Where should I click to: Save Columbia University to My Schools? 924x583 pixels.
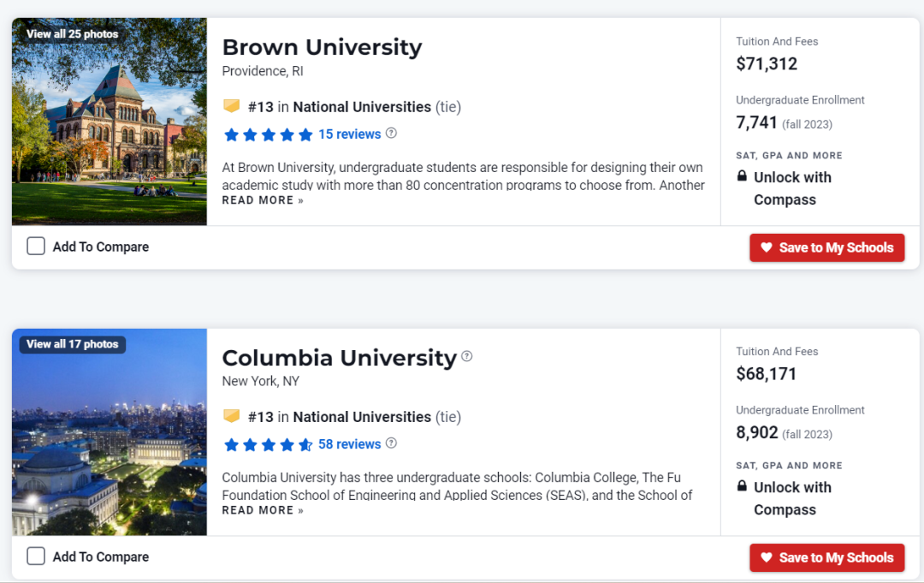826,557
